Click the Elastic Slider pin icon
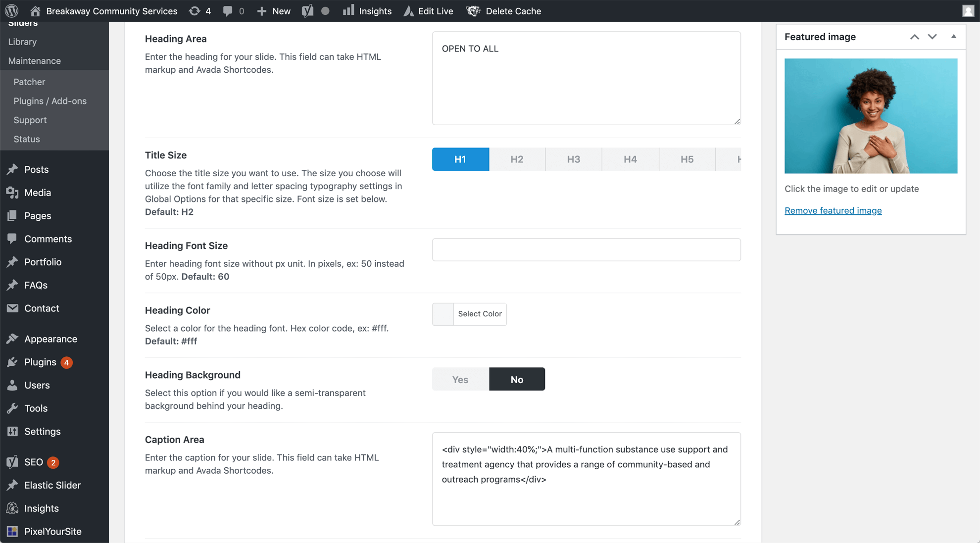Image resolution: width=980 pixels, height=543 pixels. 12,485
